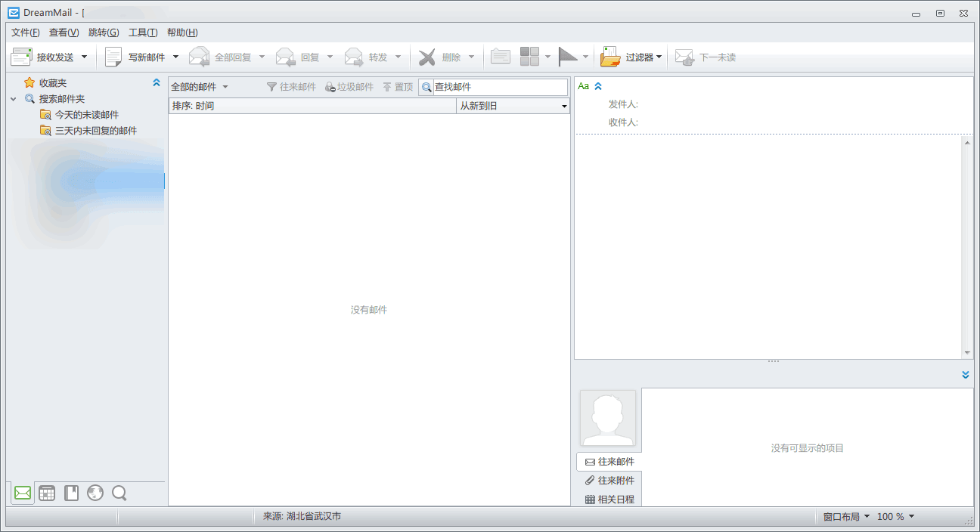Click the contact avatar placeholder image
The width and height of the screenshot is (980, 532).
pyautogui.click(x=608, y=418)
